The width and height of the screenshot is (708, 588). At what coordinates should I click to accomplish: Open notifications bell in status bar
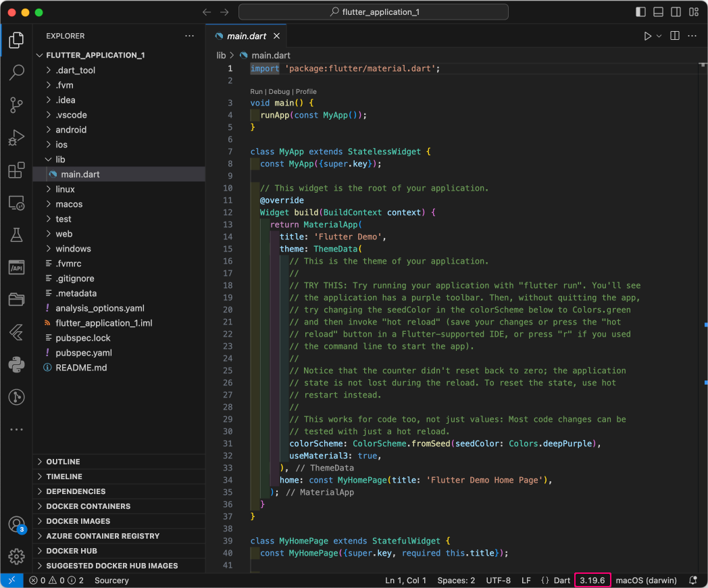693,581
